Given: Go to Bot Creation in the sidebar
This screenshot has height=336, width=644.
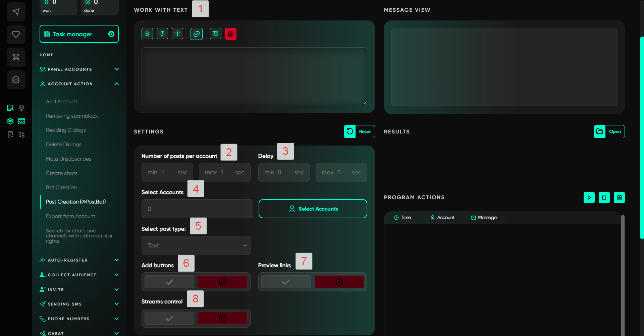Looking at the screenshot, I should [61, 187].
